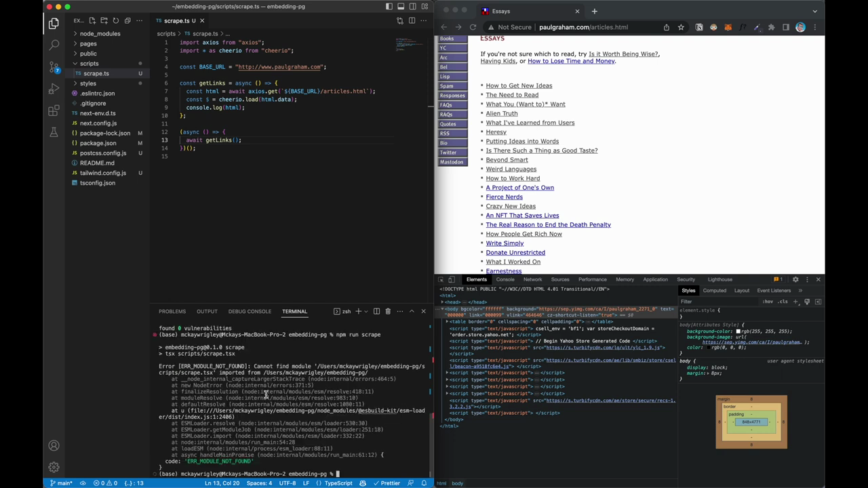Image resolution: width=868 pixels, height=488 pixels.
Task: Expand the head element in DevTools
Action: pyautogui.click(x=443, y=302)
